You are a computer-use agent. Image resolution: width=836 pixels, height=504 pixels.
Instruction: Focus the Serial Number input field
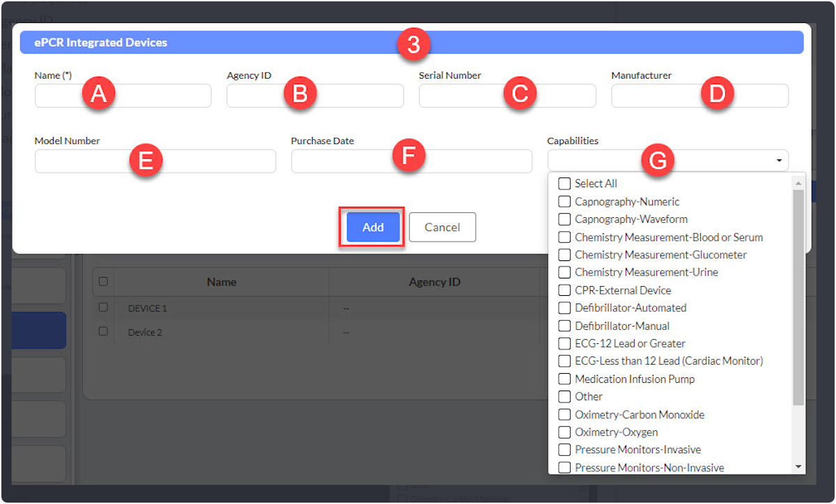(507, 95)
